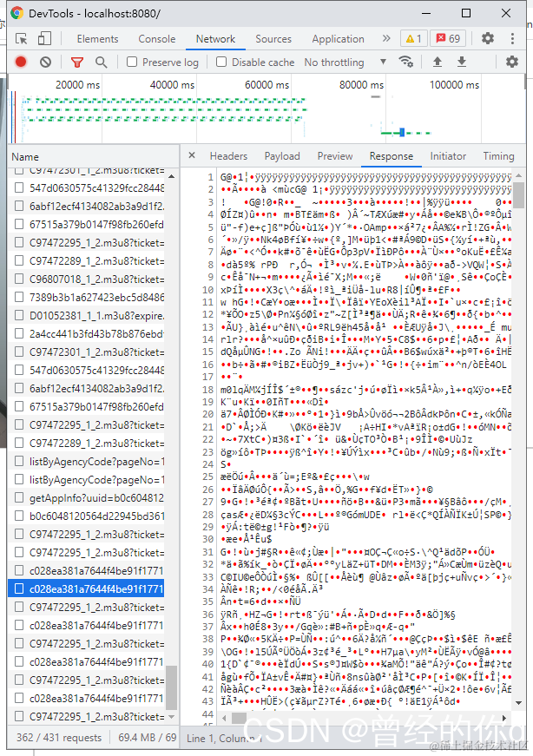Click the request list scrollbar thumb
The height and width of the screenshot is (756, 533).
coord(171,687)
